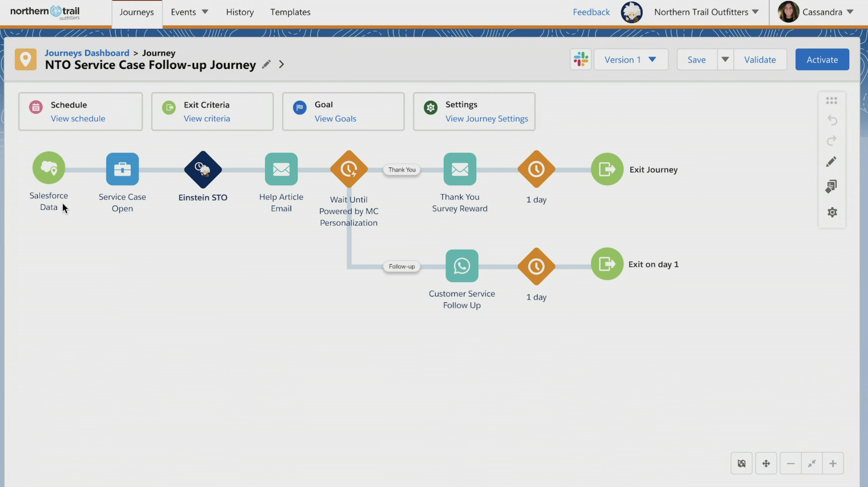Open the Templates tab
868x487 pixels.
point(290,12)
